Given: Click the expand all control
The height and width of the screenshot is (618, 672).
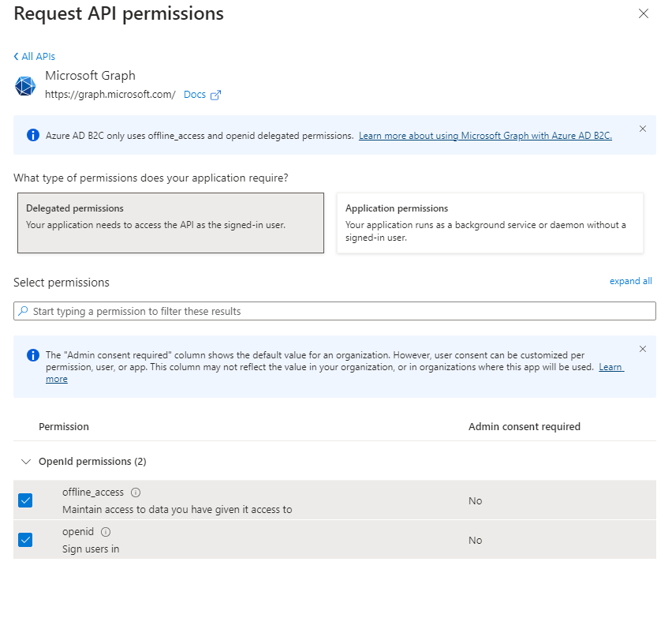Looking at the screenshot, I should click(x=630, y=281).
